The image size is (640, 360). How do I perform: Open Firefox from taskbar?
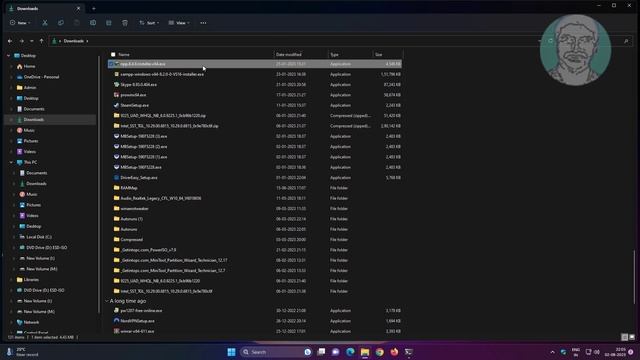[x=394, y=352]
